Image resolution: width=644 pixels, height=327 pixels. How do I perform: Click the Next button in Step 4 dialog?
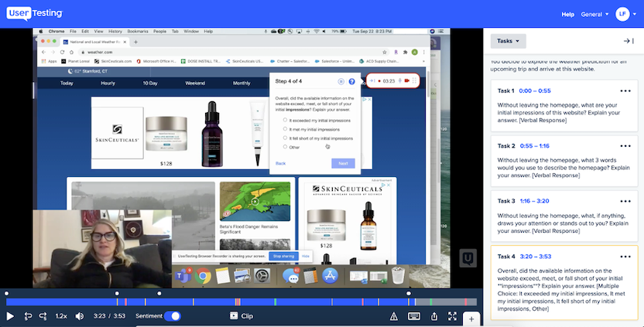(343, 163)
